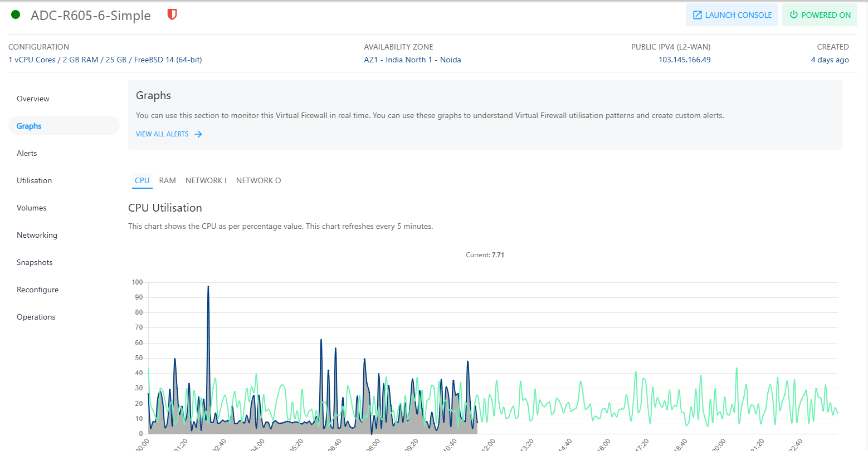Click the public IPv4 address 103.145.166.49
Image resolution: width=868 pixels, height=451 pixels.
[684, 60]
